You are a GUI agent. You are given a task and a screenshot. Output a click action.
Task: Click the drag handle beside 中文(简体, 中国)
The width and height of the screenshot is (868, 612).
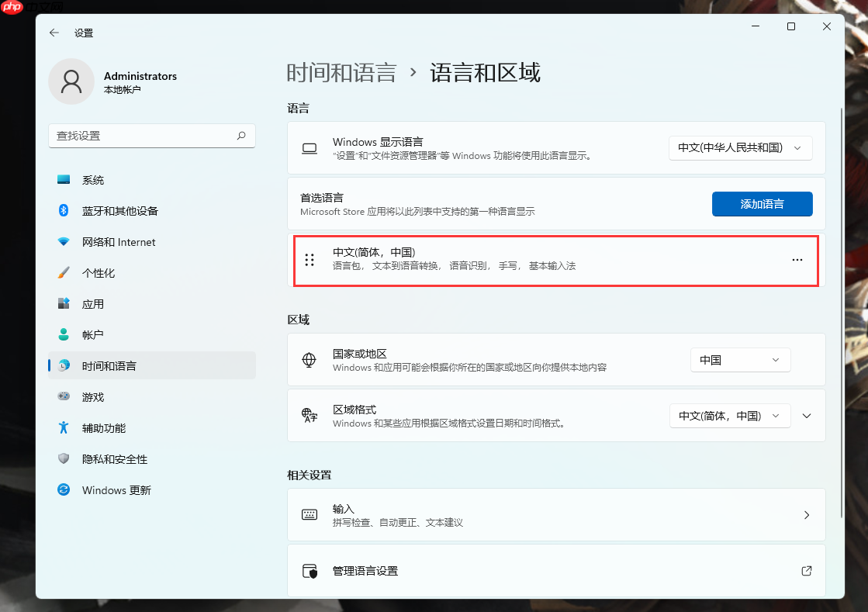pos(309,260)
